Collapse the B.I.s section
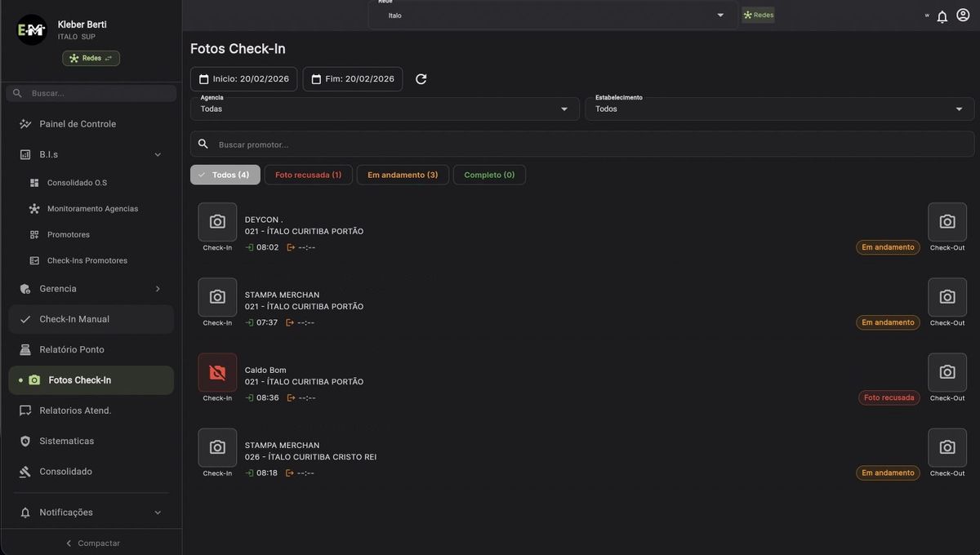 156,153
